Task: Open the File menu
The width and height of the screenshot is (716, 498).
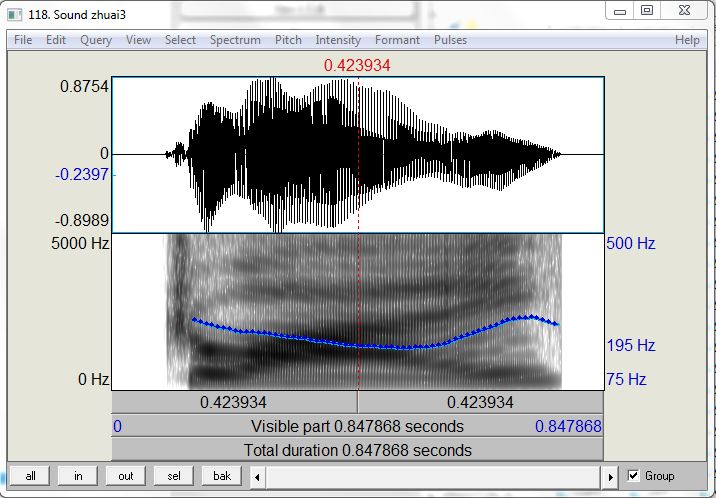Action: [23, 40]
